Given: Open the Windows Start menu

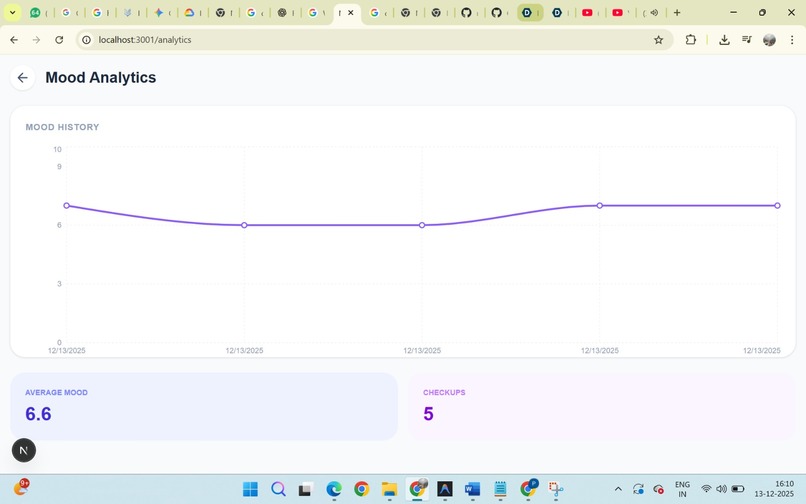Looking at the screenshot, I should [250, 489].
